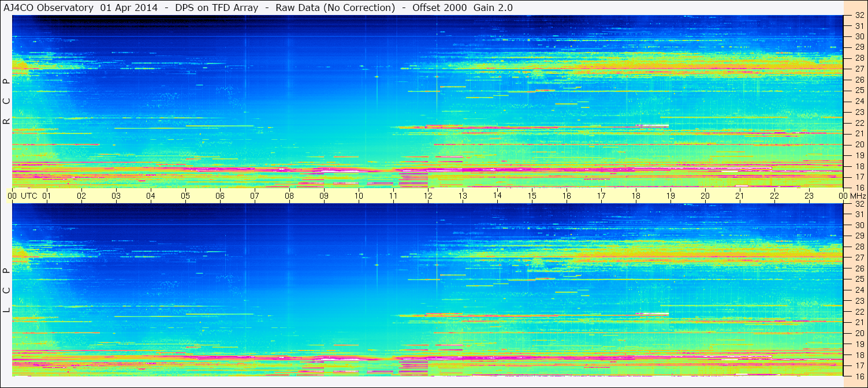
Task: Click the 'Offset 2000' text in the header
Action: [x=439, y=8]
